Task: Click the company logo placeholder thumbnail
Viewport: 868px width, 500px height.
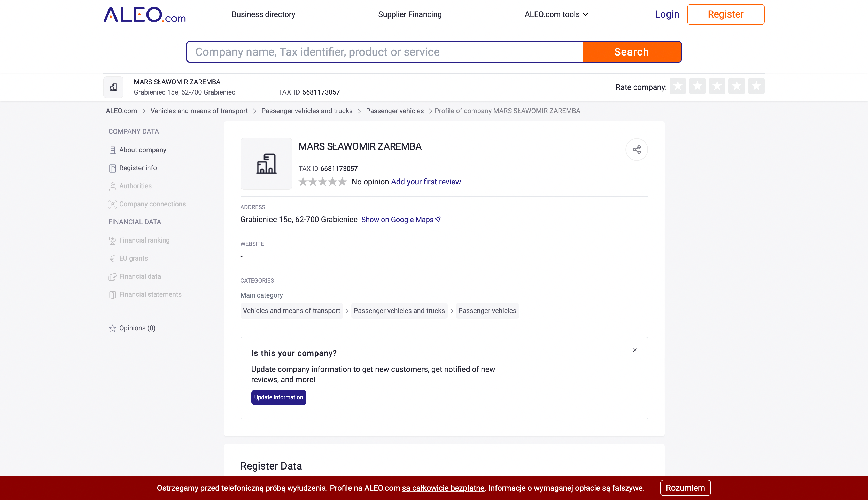Action: click(266, 164)
